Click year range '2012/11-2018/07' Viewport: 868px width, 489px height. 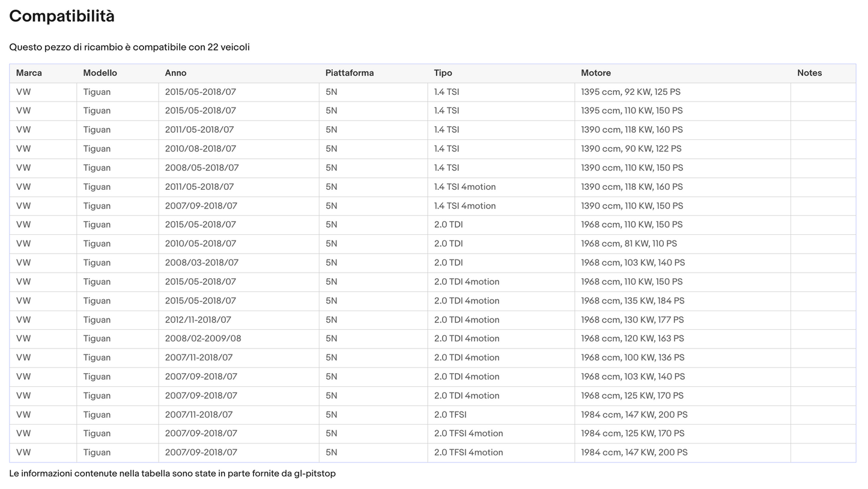click(x=198, y=320)
